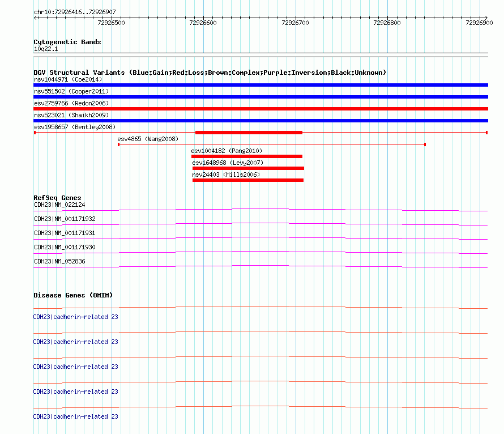Viewport: 504px width, 434px height.
Task: Click the red bar for esv2759766
Action: (x=260, y=109)
